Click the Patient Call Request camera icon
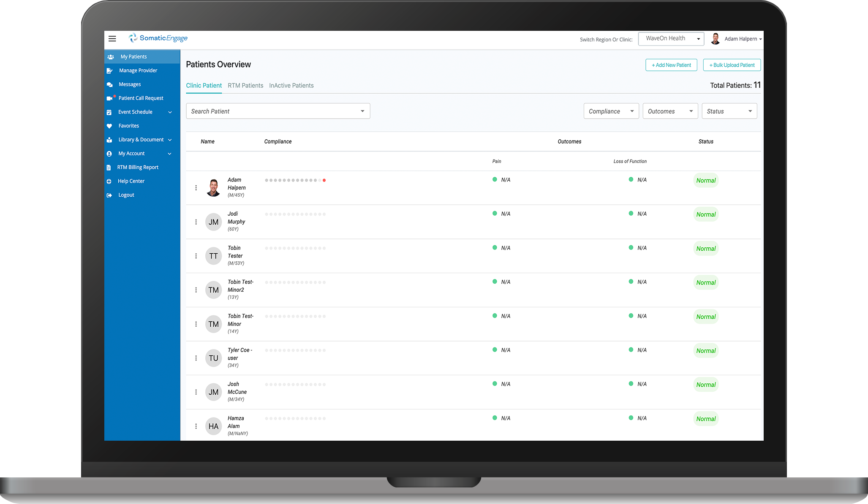 [109, 98]
